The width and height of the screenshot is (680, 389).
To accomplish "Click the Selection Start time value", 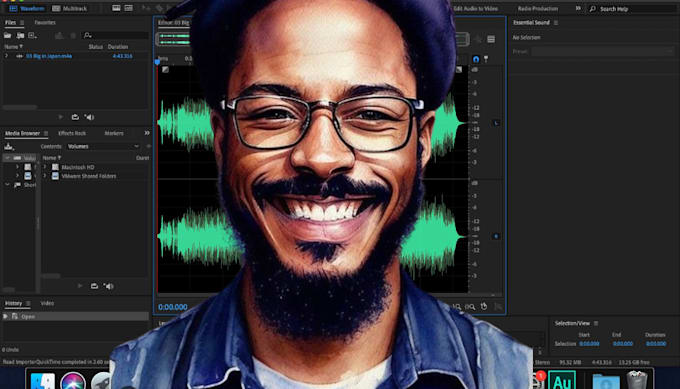I will [589, 344].
